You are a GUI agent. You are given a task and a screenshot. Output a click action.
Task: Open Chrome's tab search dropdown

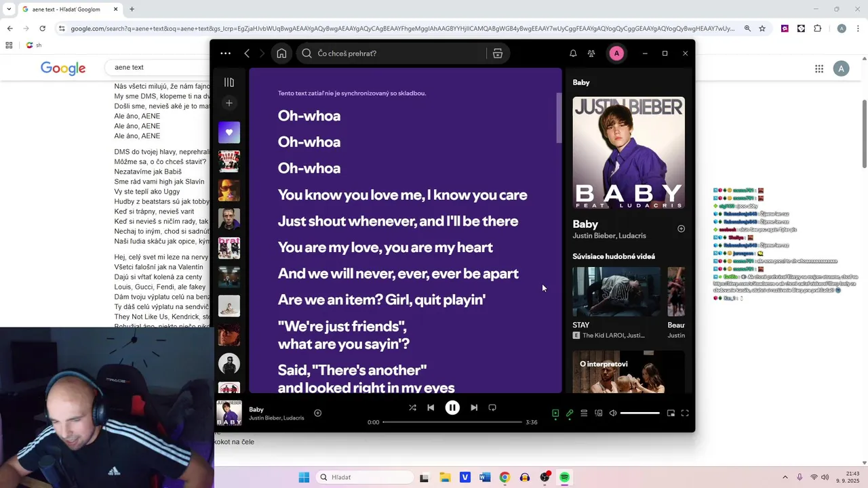(x=9, y=9)
